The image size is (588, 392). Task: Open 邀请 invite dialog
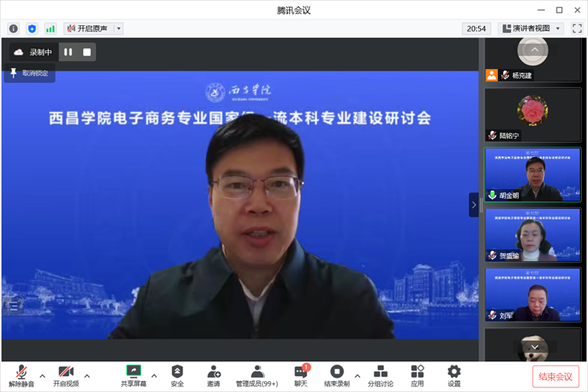click(x=214, y=376)
